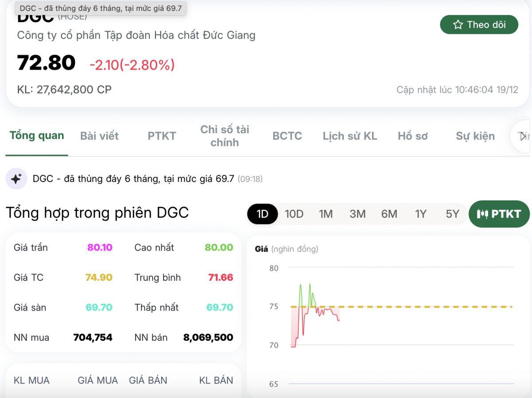Switch to the BCTC tab
Image resolution: width=532 pixels, height=398 pixels.
(287, 136)
